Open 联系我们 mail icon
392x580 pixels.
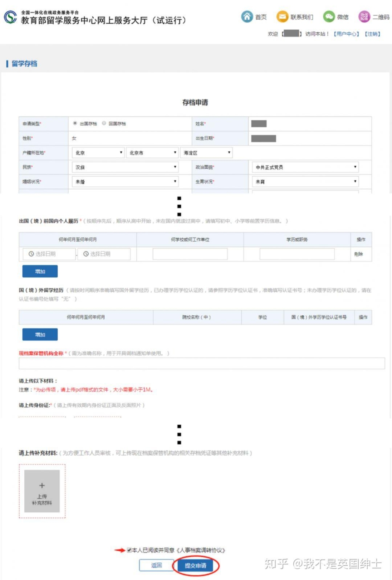282,16
